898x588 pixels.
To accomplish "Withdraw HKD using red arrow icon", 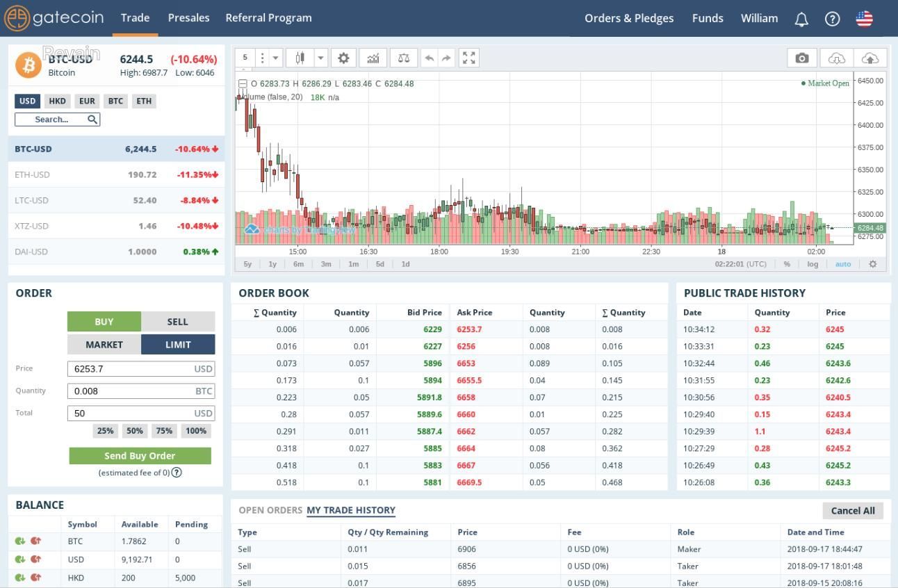I will coord(35,578).
